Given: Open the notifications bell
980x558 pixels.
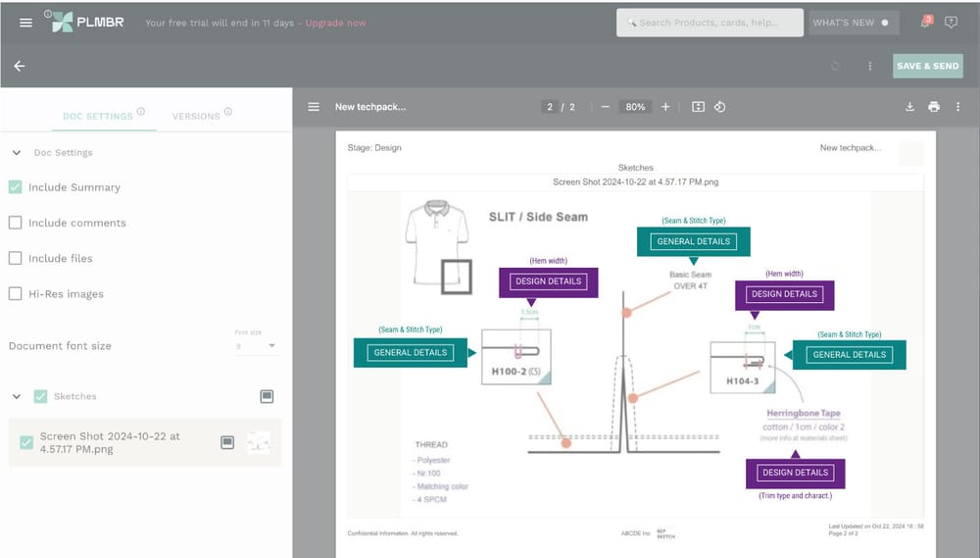Looking at the screenshot, I should coord(926,22).
